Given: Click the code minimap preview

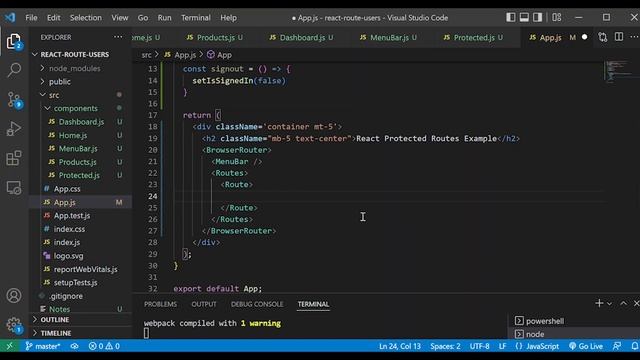Looking at the screenshot, I should click(620, 71).
